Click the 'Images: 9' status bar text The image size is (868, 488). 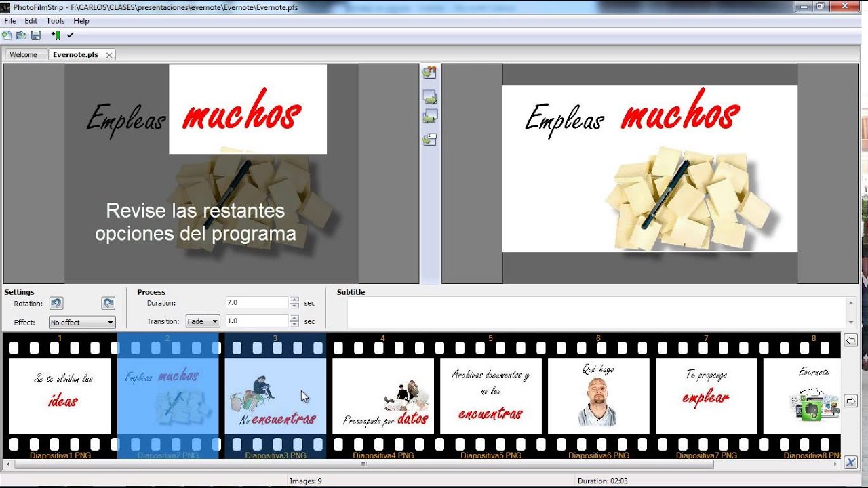(305, 481)
